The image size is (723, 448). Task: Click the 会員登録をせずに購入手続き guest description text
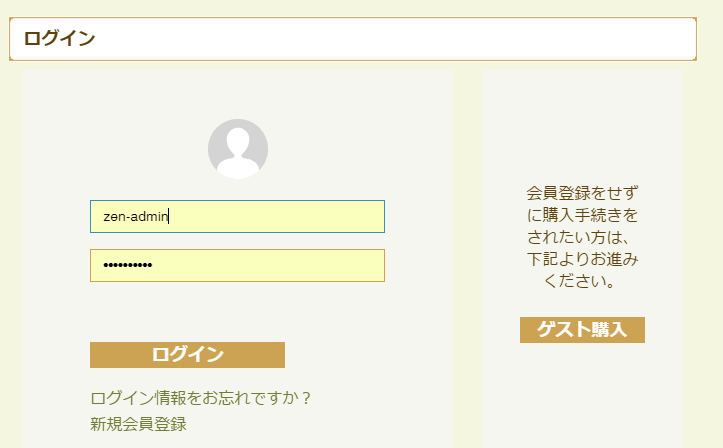click(582, 237)
